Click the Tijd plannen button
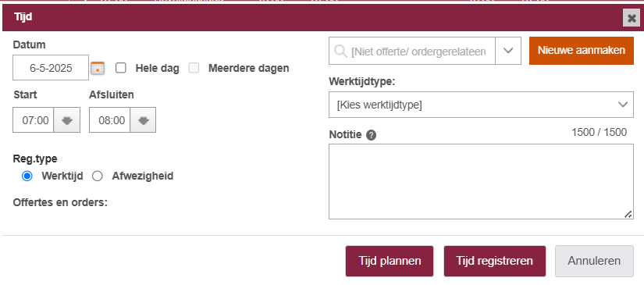Viewport: 644px width, 285px height. (x=390, y=261)
